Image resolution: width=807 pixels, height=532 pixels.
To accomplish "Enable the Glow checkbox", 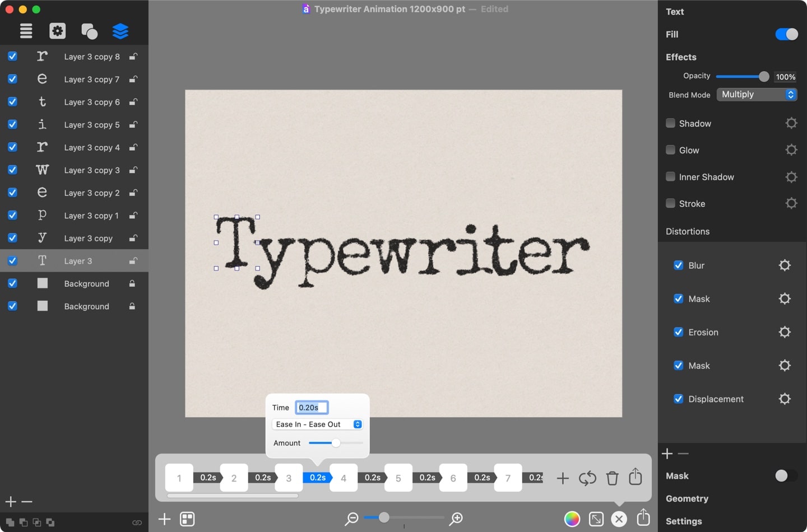I will pos(670,150).
